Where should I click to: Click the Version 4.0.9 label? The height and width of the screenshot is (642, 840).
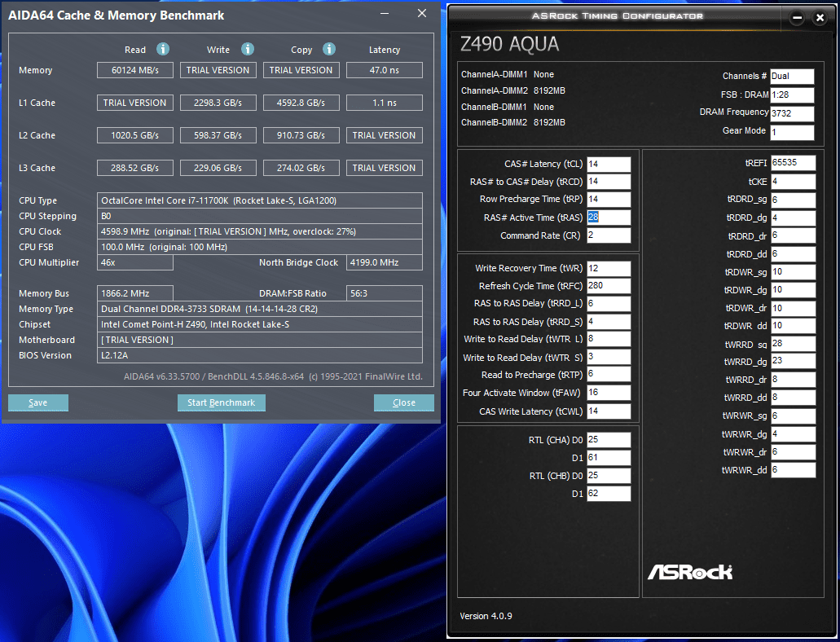486,616
